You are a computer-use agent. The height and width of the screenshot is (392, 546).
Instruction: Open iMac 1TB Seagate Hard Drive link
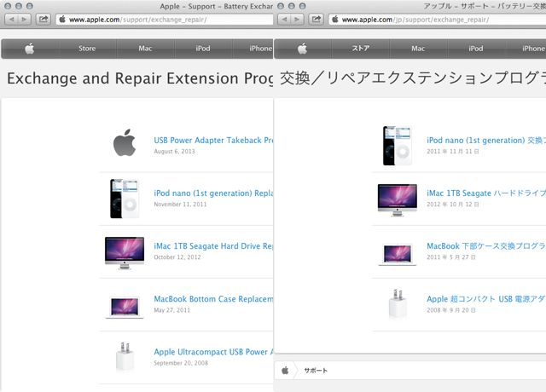tap(213, 246)
